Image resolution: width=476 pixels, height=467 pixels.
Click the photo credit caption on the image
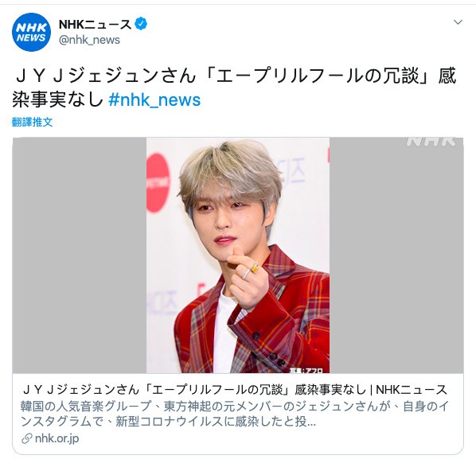306,370
